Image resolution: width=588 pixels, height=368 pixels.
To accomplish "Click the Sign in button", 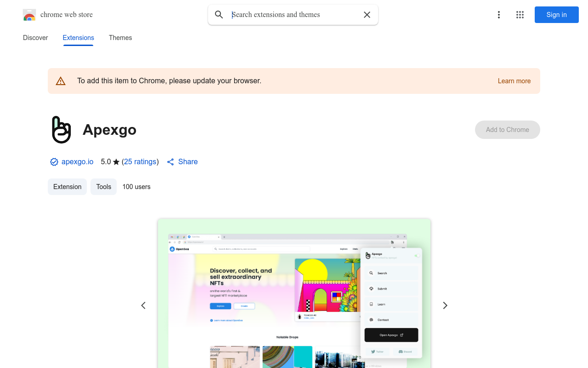I will click(x=557, y=15).
